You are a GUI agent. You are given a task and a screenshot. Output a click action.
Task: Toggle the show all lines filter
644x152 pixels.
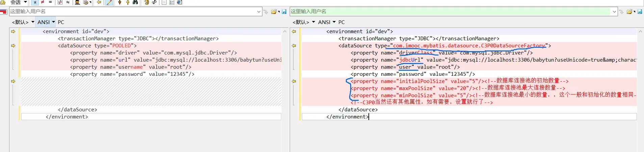[x=35, y=2]
